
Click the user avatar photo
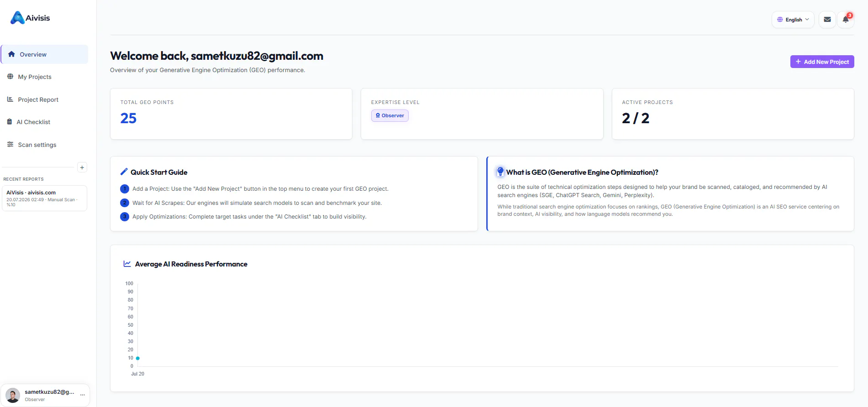pos(13,395)
